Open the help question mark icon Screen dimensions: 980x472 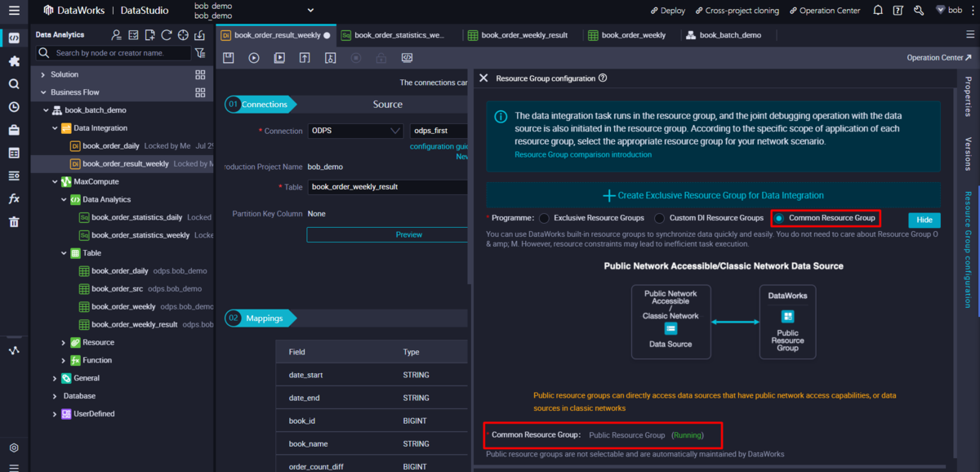(898, 11)
